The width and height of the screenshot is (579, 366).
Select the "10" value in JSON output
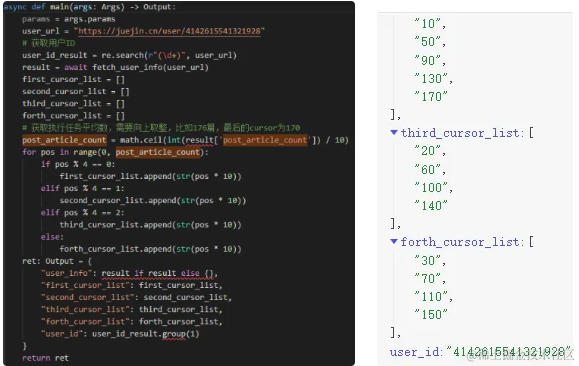tap(429, 24)
